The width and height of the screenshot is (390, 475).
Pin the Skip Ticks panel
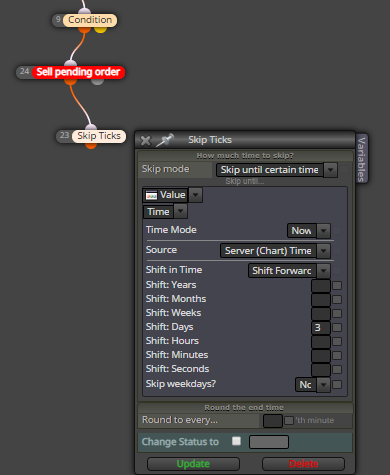tap(165, 140)
